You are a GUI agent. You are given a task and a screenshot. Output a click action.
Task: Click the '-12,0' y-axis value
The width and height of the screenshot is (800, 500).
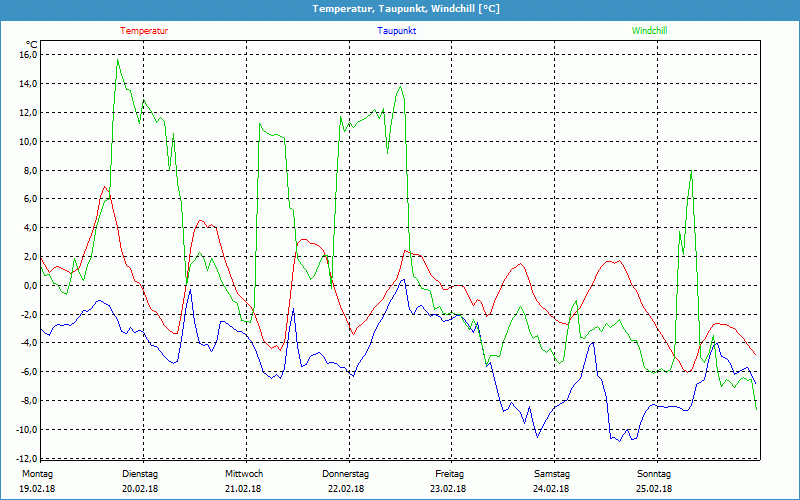click(x=27, y=458)
